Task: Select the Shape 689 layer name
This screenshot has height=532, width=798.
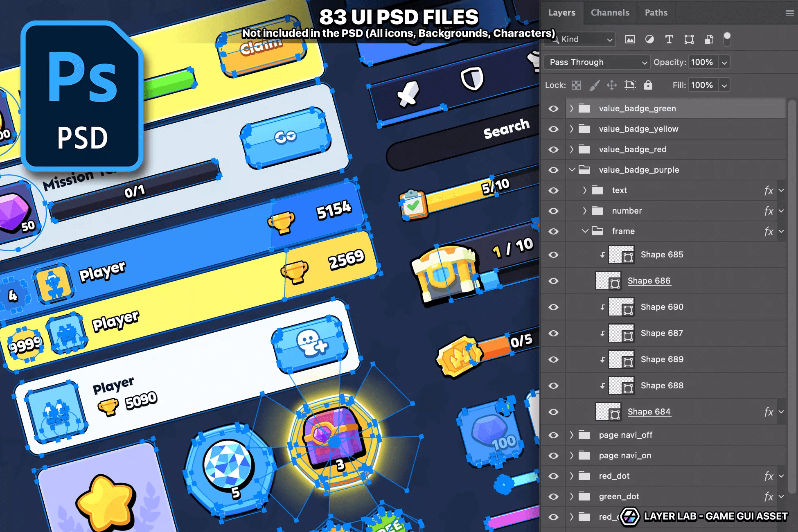Action: (x=662, y=359)
